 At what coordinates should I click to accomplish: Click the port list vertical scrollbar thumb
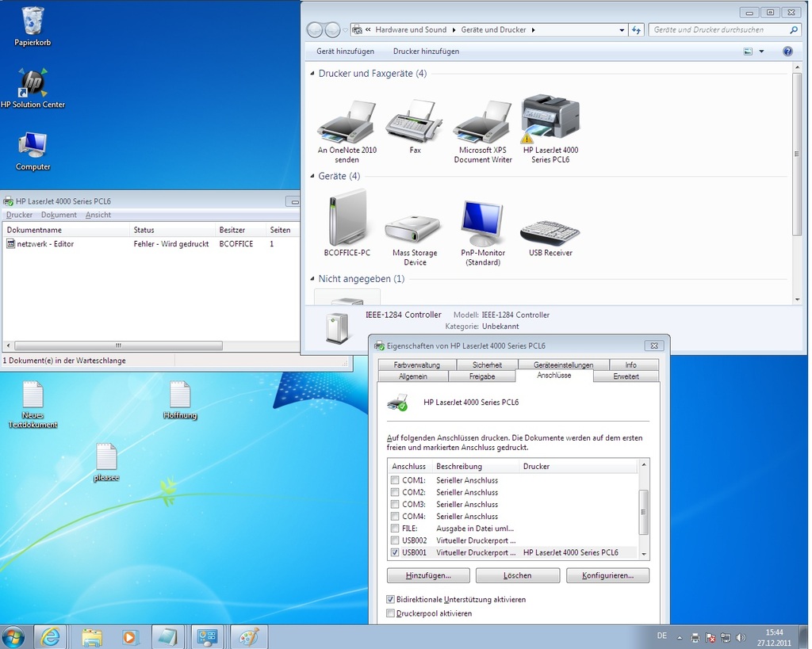(x=644, y=512)
